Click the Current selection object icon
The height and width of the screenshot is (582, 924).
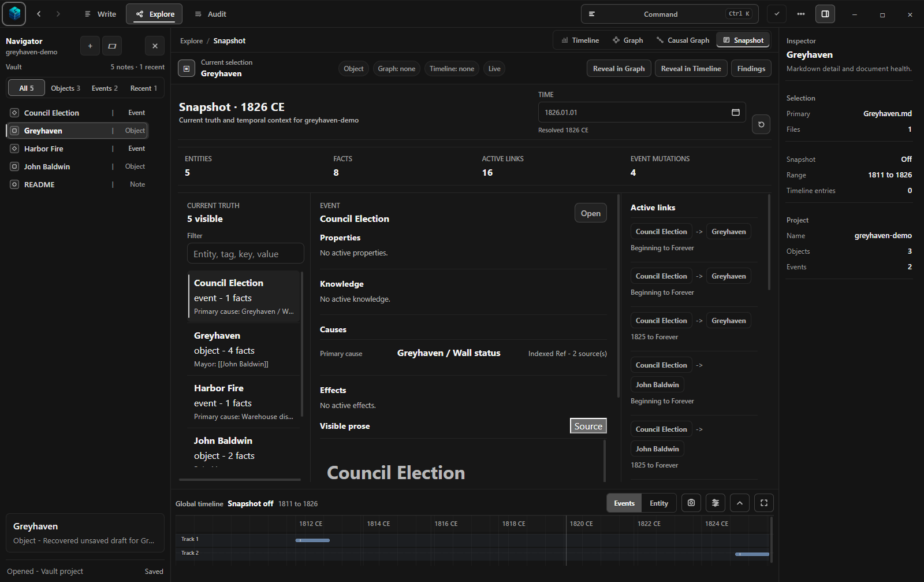point(186,68)
